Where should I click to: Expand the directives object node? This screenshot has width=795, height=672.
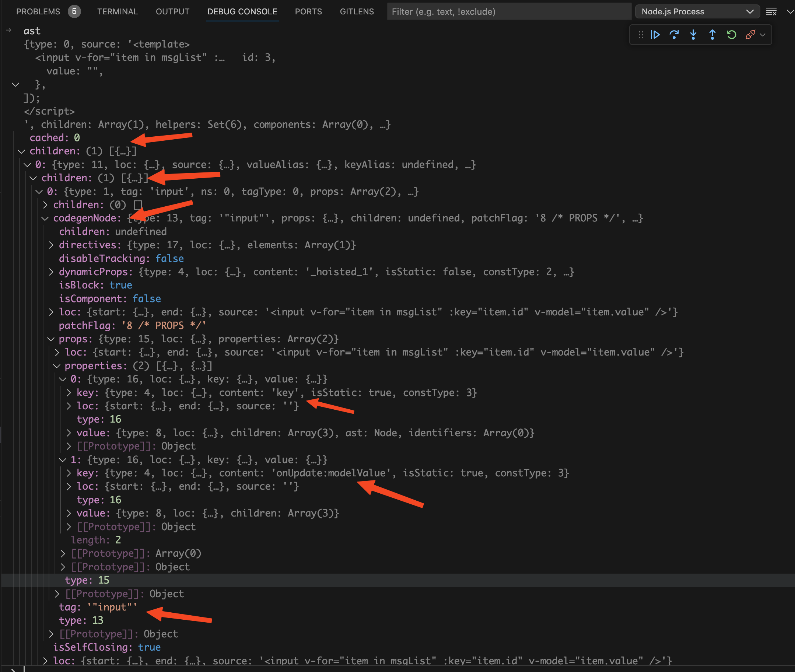(x=51, y=245)
